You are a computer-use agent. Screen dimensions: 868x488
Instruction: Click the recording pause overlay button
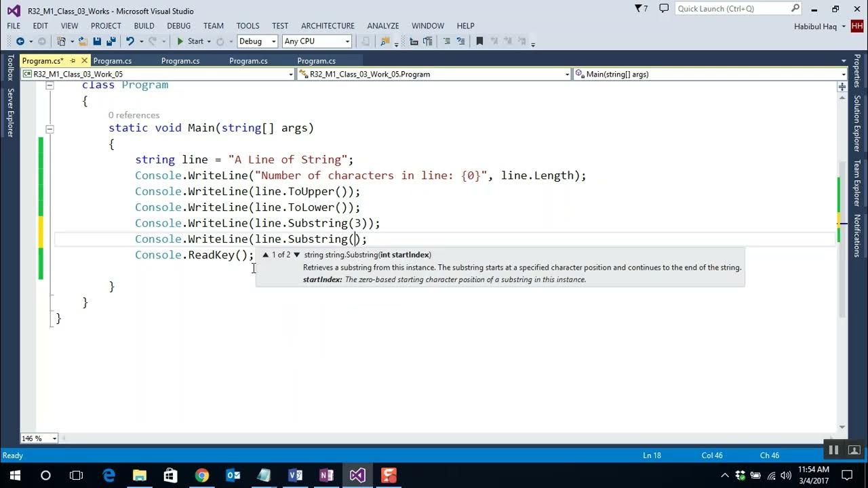coord(834,449)
